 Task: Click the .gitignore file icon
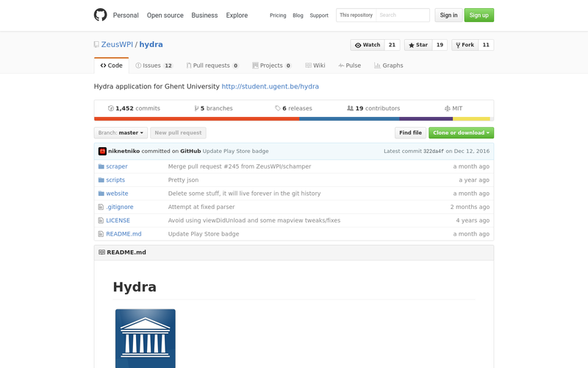click(x=101, y=207)
